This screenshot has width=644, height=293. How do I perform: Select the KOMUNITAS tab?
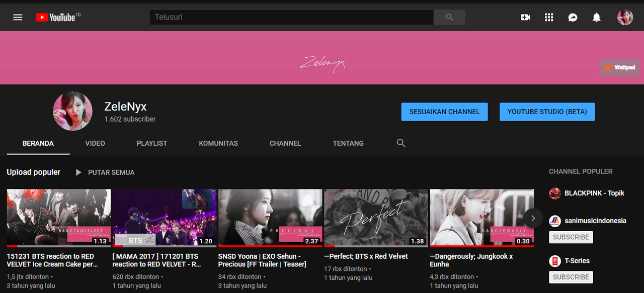(x=218, y=143)
